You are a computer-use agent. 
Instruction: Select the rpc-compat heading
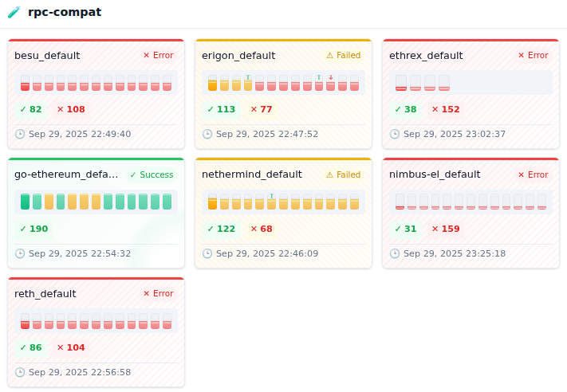coord(65,13)
